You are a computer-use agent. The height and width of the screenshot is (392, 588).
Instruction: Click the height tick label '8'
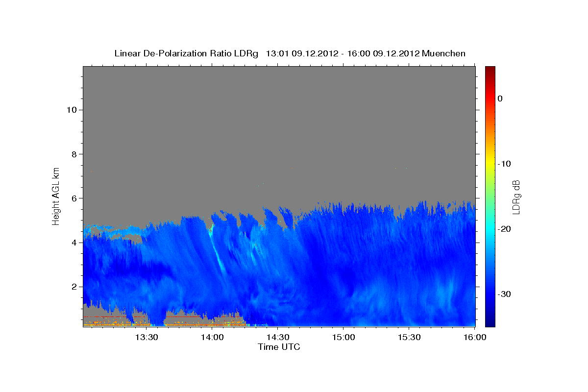[x=73, y=154]
